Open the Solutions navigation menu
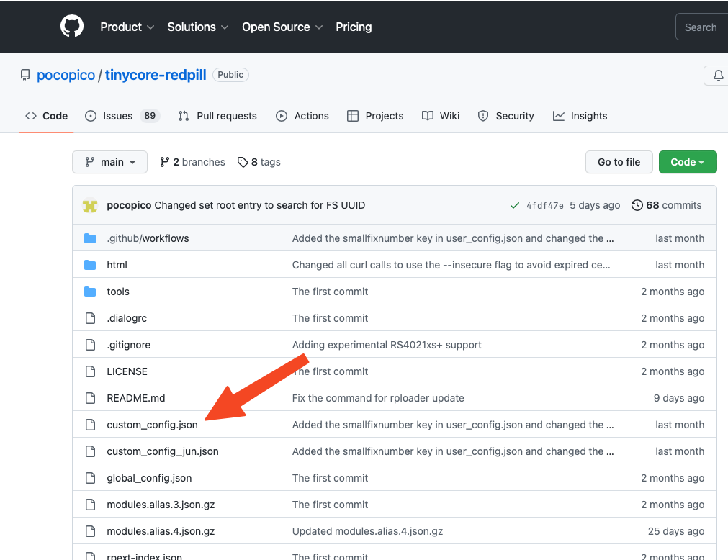 point(197,27)
